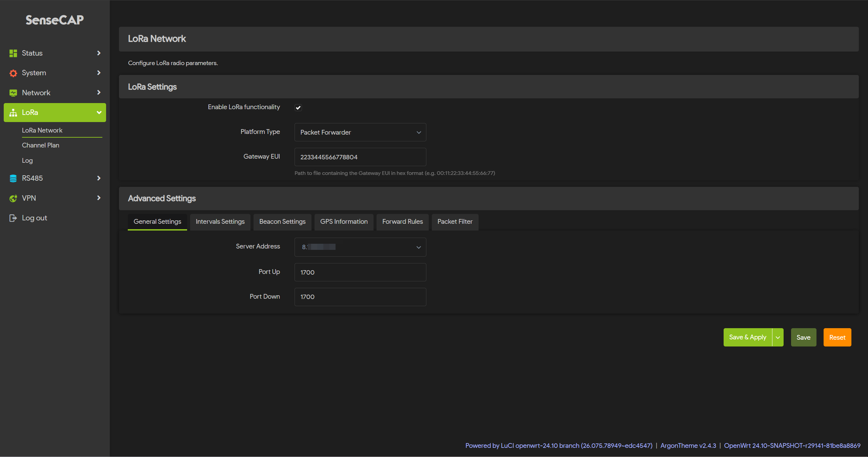Open the Platform Type dropdown

360,132
